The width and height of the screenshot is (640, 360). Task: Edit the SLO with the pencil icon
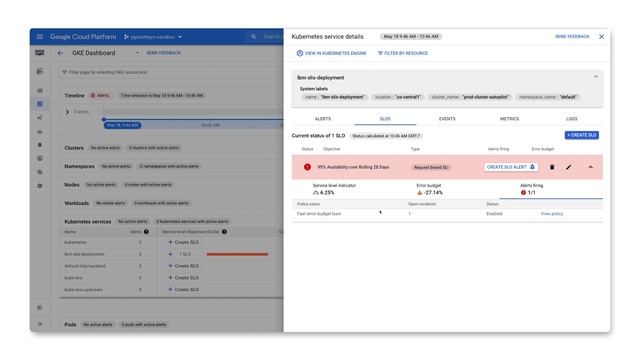pyautogui.click(x=569, y=167)
